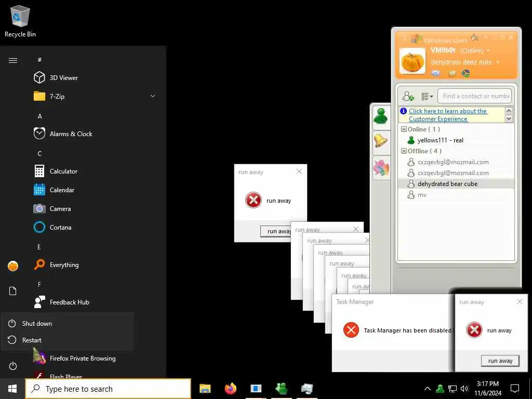532x399 pixels.
Task: Open the sharing folders icon in Messenger
Action: pyautogui.click(x=451, y=73)
